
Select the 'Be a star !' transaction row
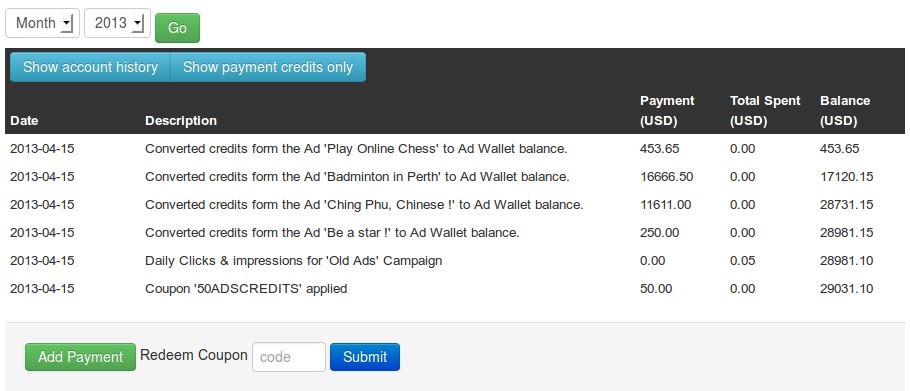click(455, 232)
